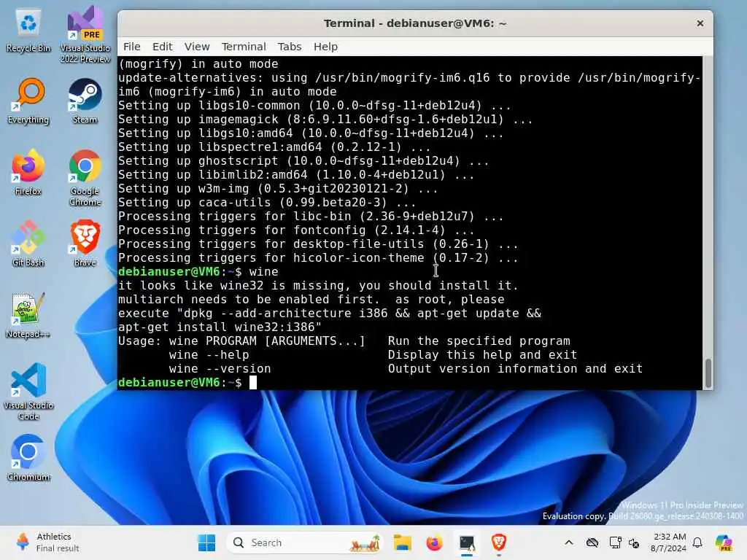The height and width of the screenshot is (560, 747).
Task: Click 'multiarch needs to be enabled first' line
Action: 311,299
